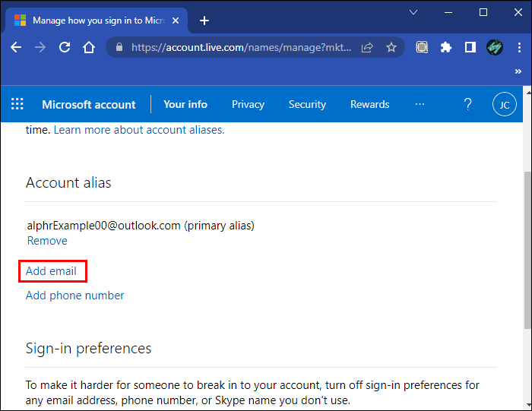Switch to the Privacy tab
The width and height of the screenshot is (532, 411).
[248, 105]
